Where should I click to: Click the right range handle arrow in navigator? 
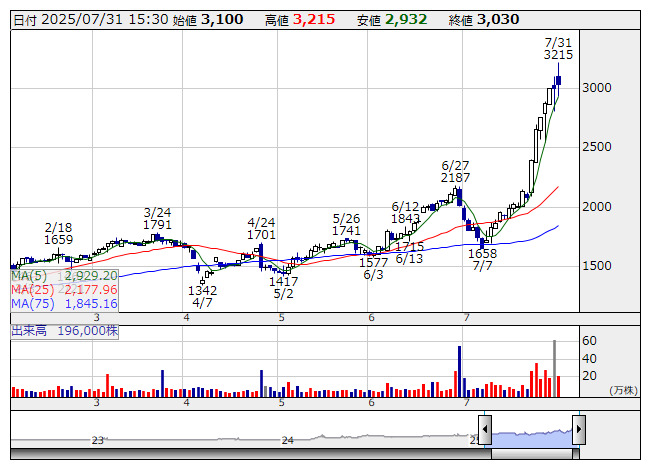pos(578,430)
